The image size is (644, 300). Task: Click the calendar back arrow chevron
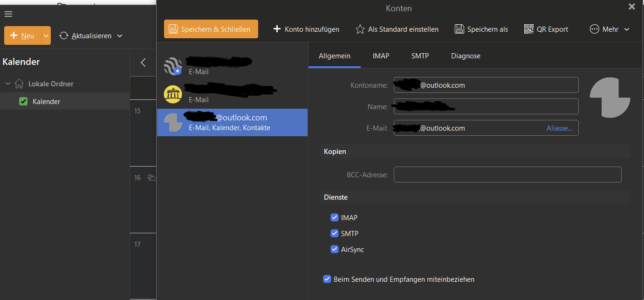[x=143, y=63]
